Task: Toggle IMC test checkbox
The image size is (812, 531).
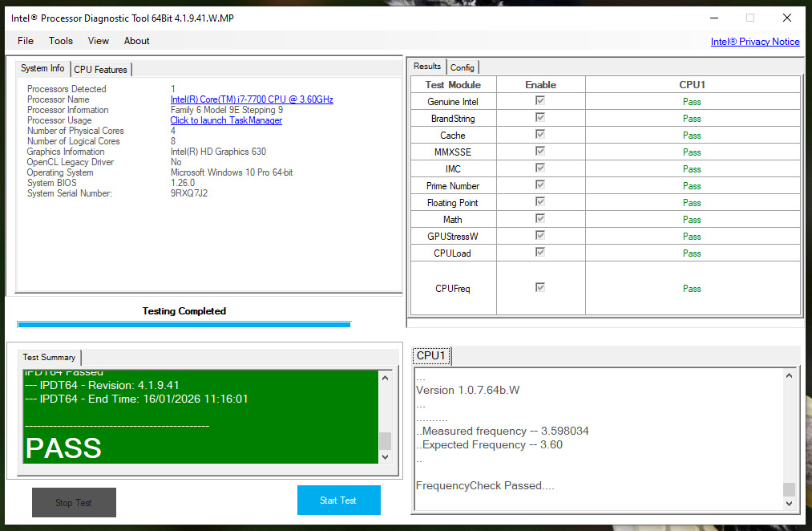Action: click(540, 168)
